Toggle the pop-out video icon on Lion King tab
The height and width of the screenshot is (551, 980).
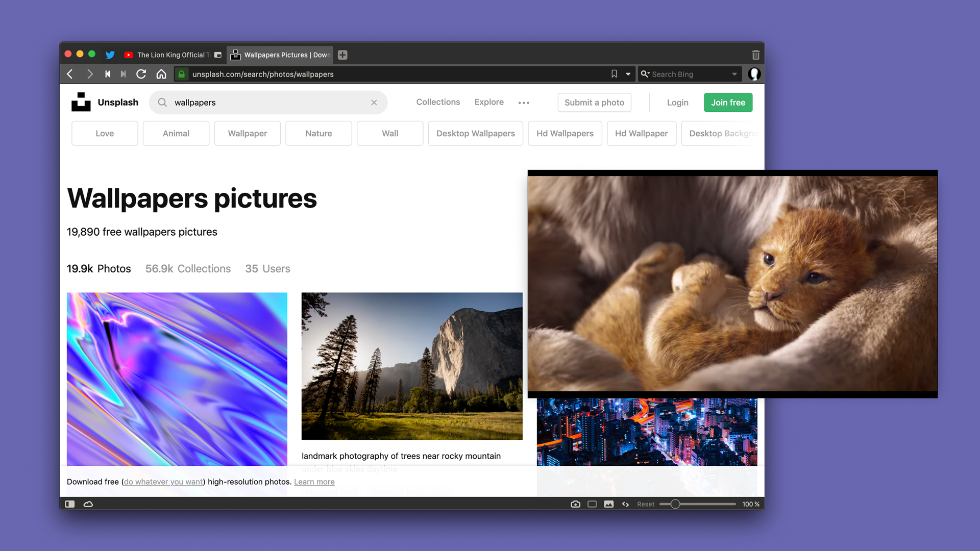(x=218, y=55)
